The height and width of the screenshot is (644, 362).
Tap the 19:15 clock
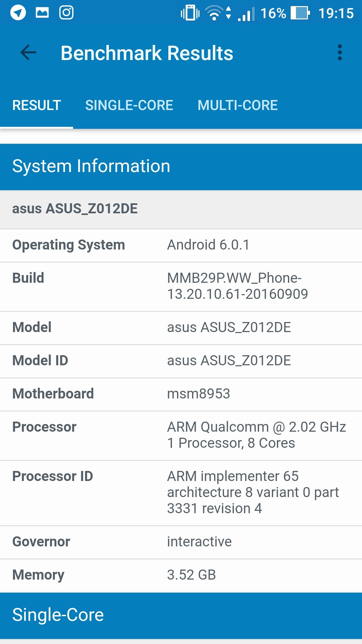[336, 13]
